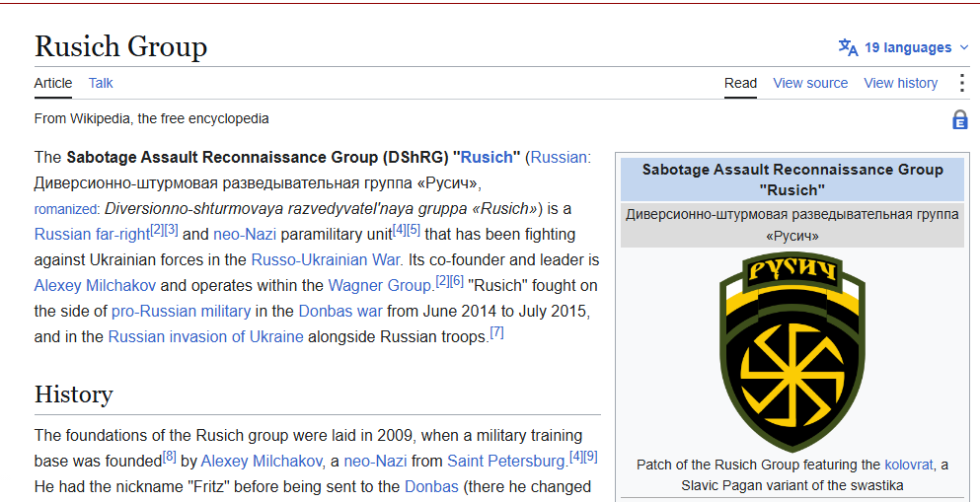This screenshot has width=980, height=502.
Task: Click the History section heading
Action: [x=74, y=394]
